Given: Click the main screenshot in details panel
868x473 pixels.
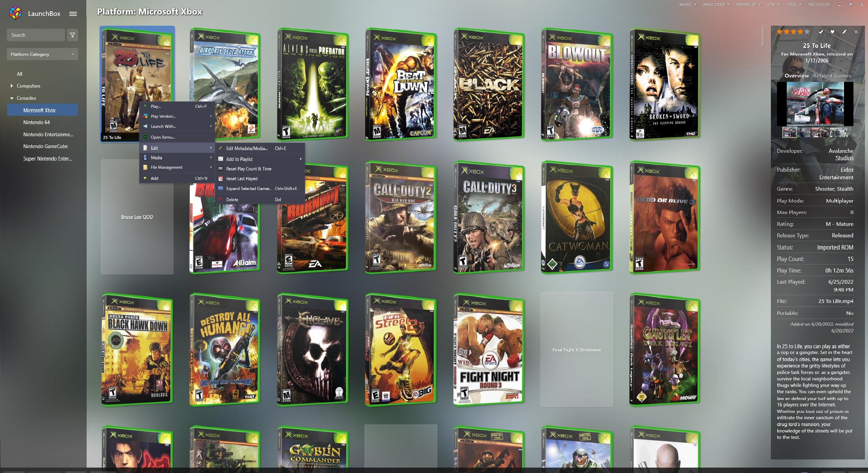Looking at the screenshot, I should click(x=815, y=104).
